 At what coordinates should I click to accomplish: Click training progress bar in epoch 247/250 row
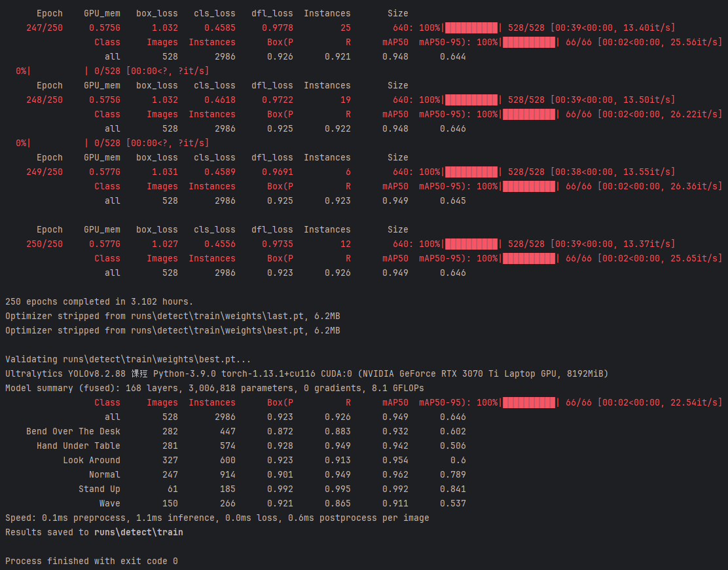coord(471,28)
